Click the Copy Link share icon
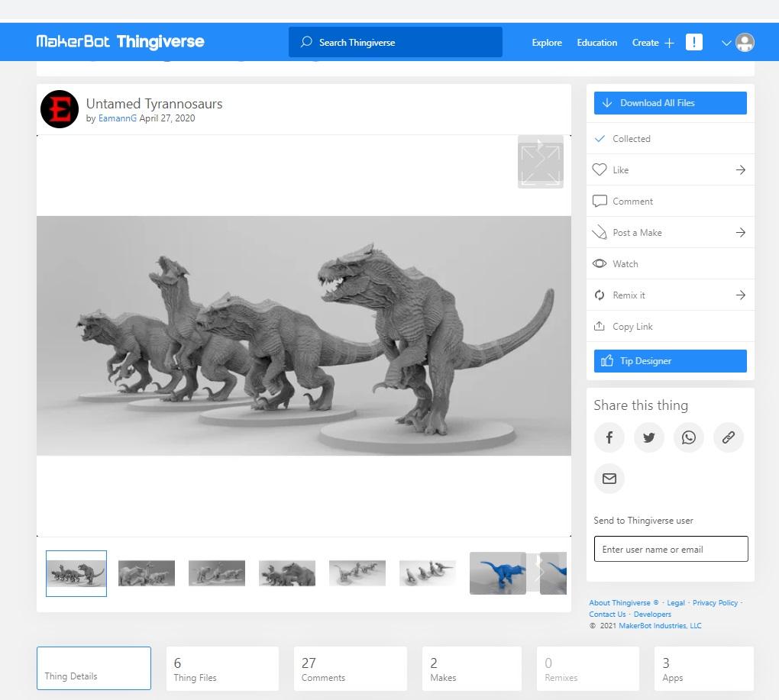The image size is (779, 700). 600,326
